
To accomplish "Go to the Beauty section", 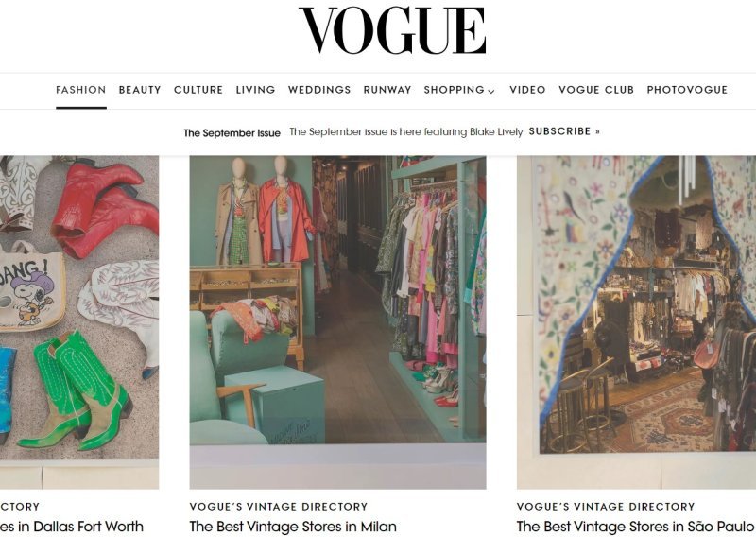I will tap(140, 90).
